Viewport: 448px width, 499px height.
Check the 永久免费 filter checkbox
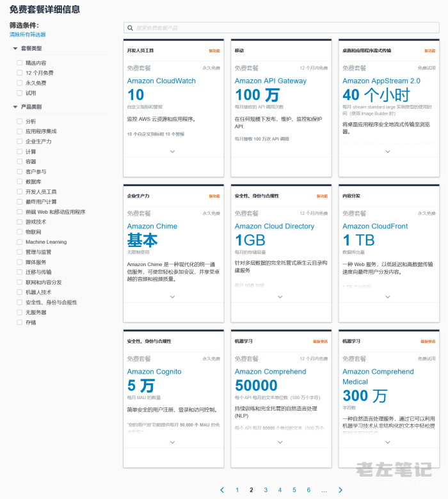point(20,83)
